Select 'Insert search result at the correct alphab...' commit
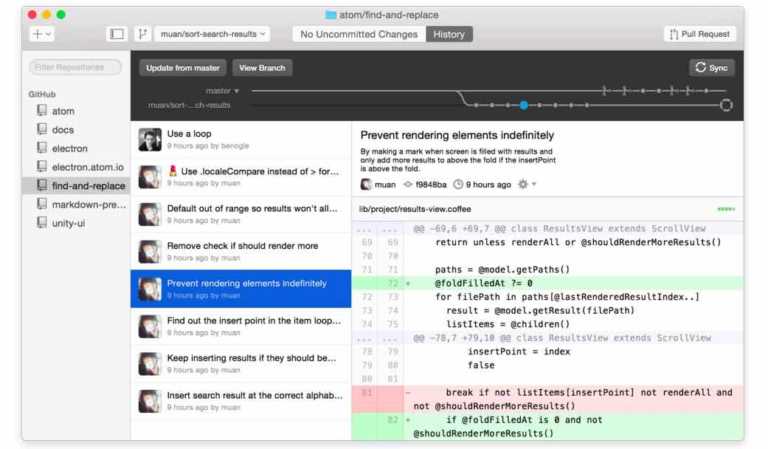 point(241,401)
